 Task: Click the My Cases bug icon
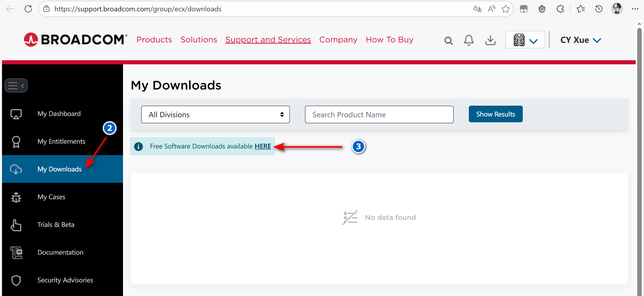[16, 197]
